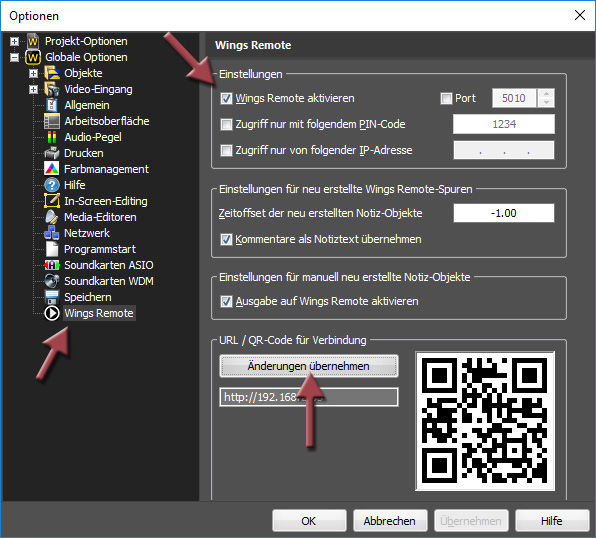Open the In-Screen-Editing options page

point(106,201)
